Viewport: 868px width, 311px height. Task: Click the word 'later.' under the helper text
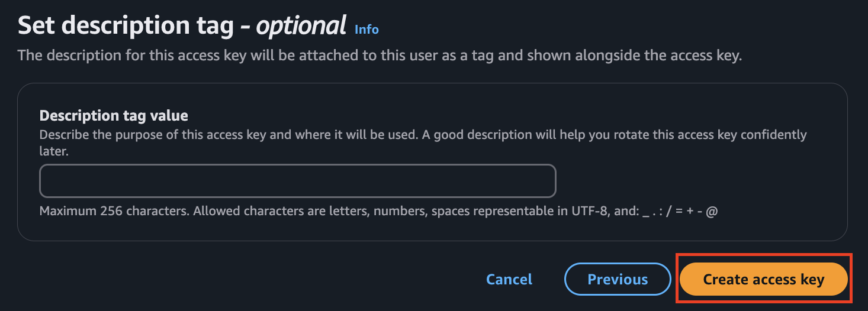point(54,151)
